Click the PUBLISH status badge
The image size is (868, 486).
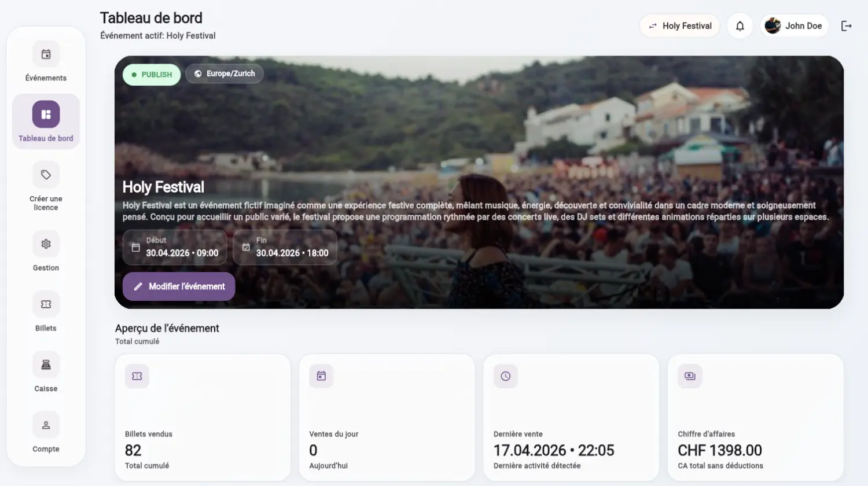pyautogui.click(x=152, y=75)
